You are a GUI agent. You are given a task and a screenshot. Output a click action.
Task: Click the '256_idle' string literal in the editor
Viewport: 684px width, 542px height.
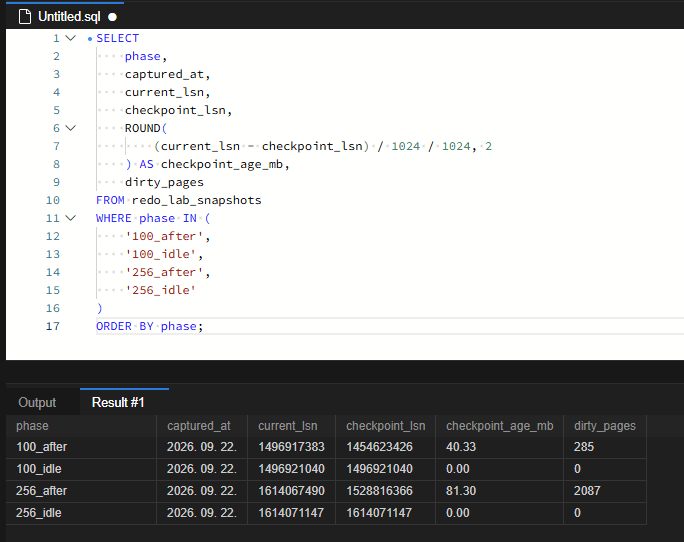point(161,290)
